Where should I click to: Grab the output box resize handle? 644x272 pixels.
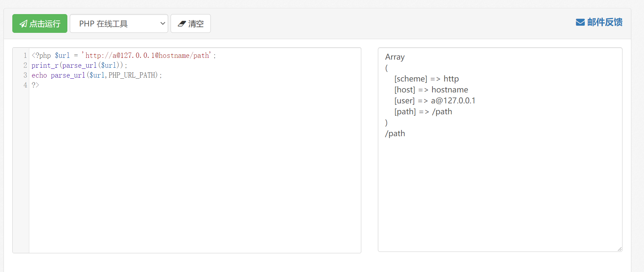620,249
